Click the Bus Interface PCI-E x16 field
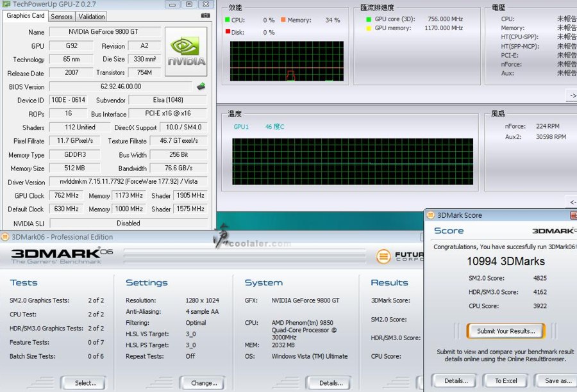 (x=168, y=113)
